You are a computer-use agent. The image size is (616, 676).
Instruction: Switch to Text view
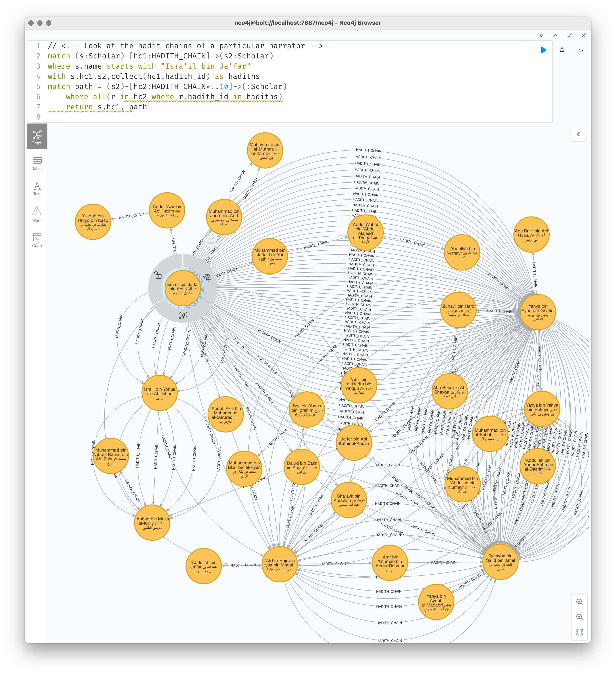pyautogui.click(x=37, y=189)
